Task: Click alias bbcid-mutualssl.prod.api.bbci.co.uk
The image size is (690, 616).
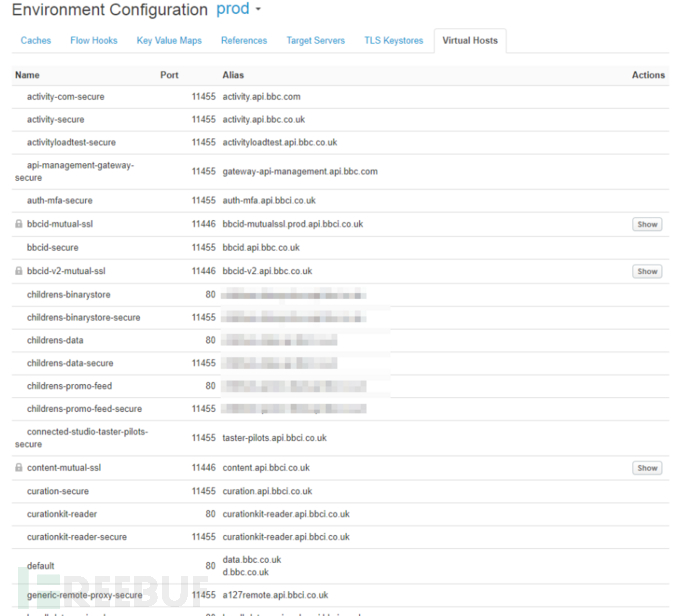Action: [293, 224]
